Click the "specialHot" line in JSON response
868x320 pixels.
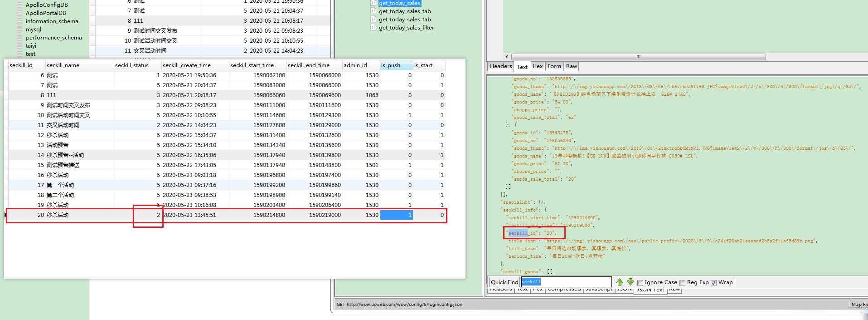(523, 202)
